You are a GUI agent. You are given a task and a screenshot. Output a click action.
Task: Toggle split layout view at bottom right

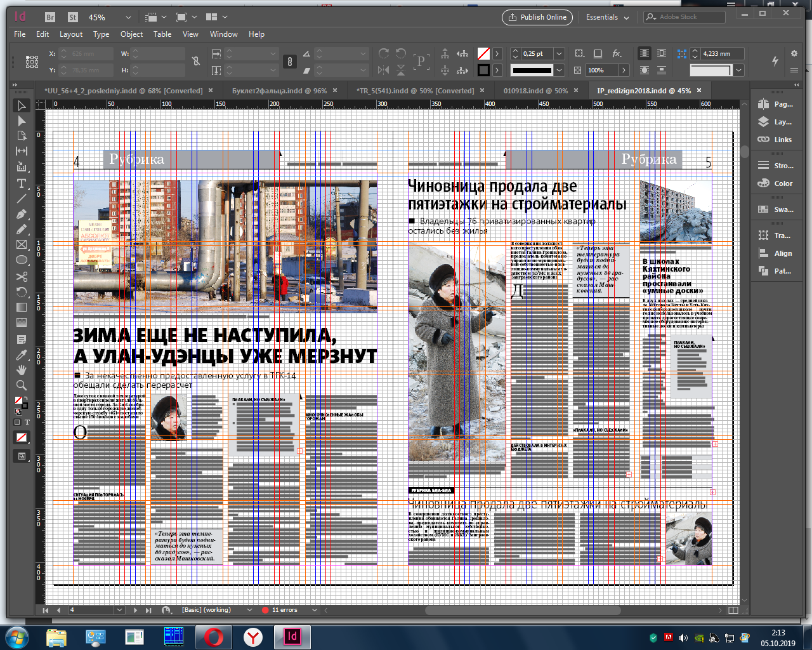click(733, 610)
